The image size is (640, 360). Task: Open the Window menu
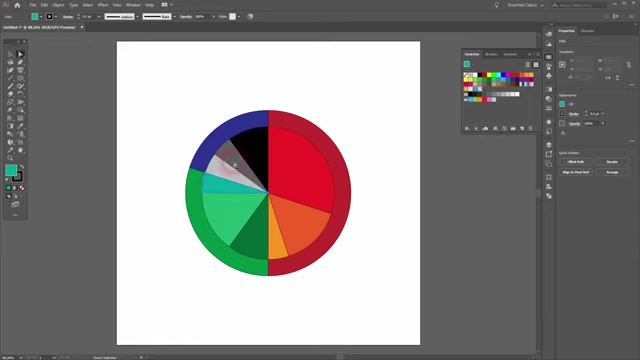[133, 5]
